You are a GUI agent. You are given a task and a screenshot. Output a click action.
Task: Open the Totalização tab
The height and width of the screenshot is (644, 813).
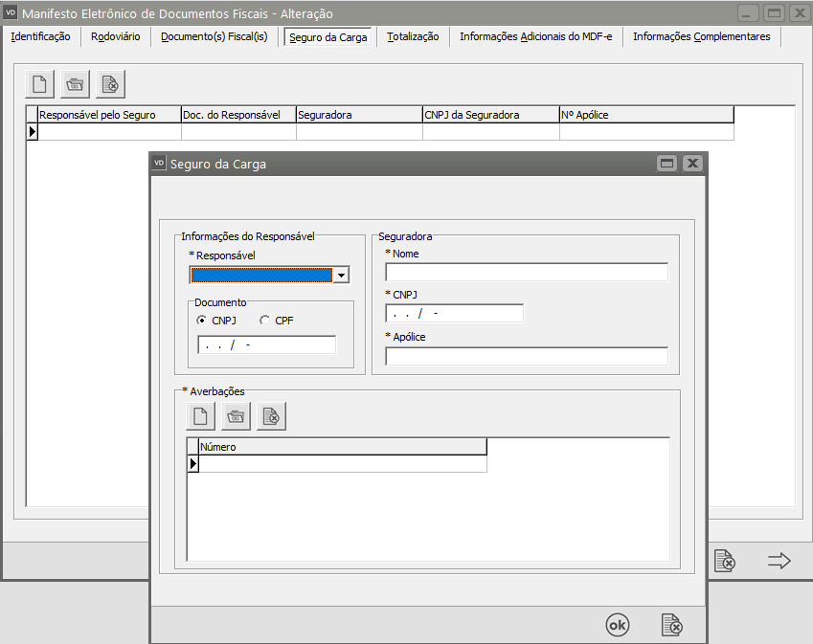click(x=413, y=36)
